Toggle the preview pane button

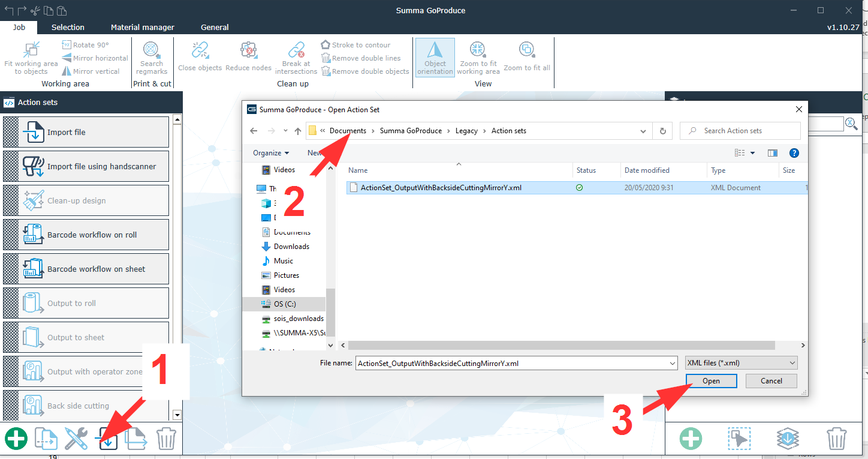click(773, 153)
